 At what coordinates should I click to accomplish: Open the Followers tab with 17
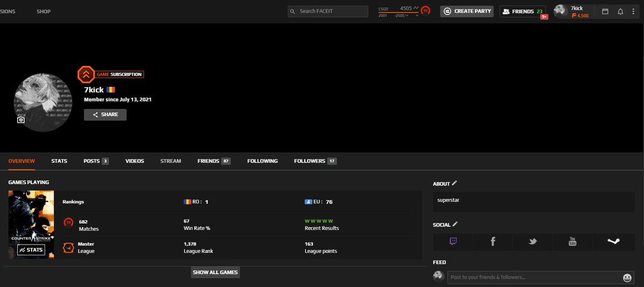[x=315, y=161]
